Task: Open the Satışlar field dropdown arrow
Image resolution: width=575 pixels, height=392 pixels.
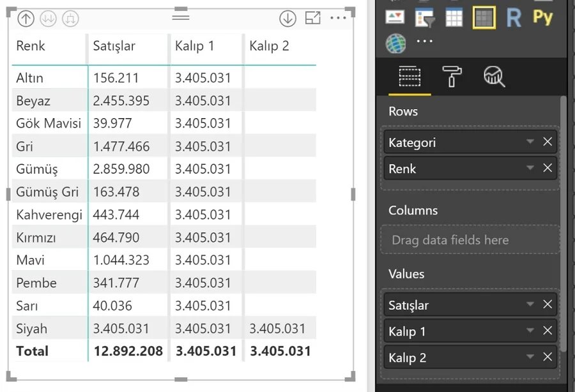Action: click(530, 305)
